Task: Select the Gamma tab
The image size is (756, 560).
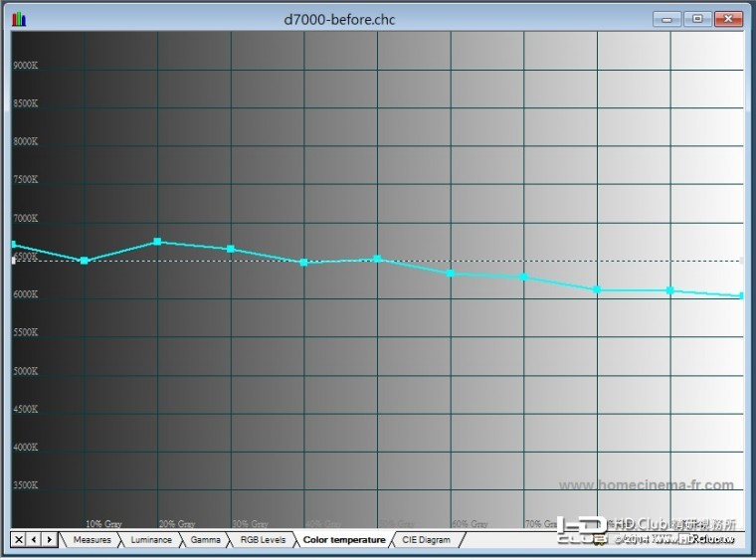Action: (205, 540)
